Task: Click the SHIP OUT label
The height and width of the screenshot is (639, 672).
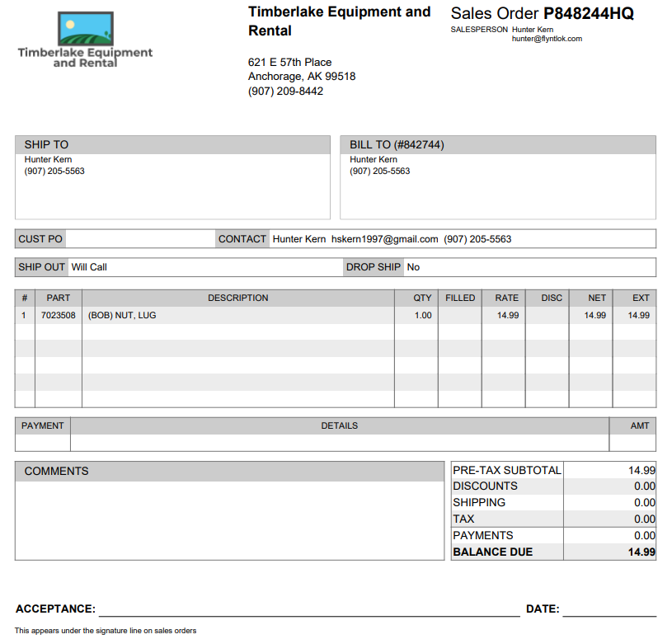Action: (x=41, y=267)
